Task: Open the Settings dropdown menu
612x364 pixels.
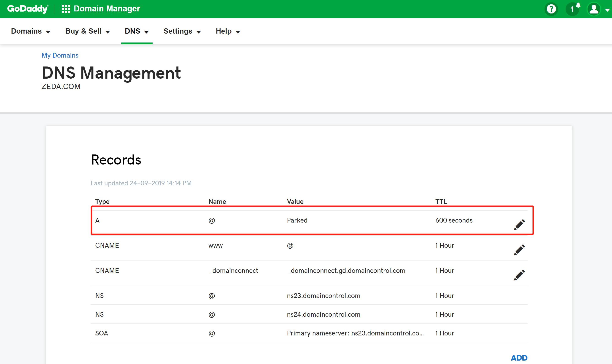Action: [x=182, y=31]
